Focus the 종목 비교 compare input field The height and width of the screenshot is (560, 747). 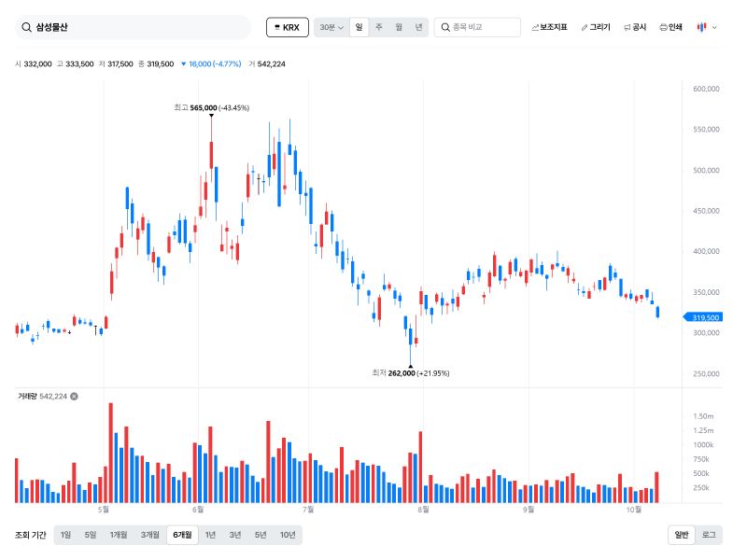coord(477,27)
